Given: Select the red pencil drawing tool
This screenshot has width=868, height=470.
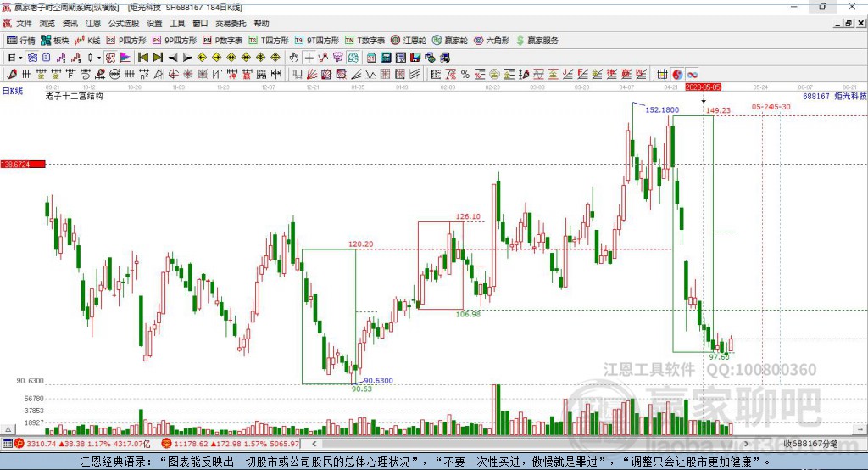Looking at the screenshot, I should point(12,75).
